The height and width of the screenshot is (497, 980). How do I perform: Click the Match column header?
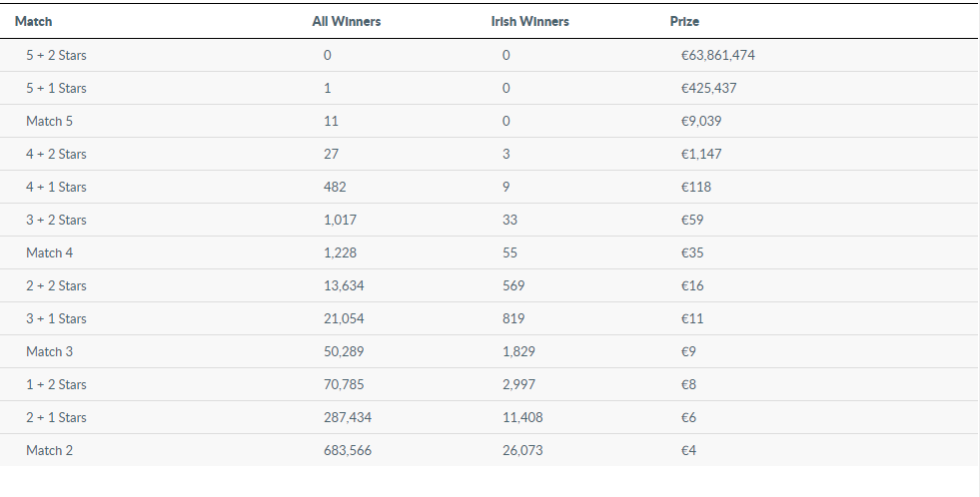[x=34, y=21]
